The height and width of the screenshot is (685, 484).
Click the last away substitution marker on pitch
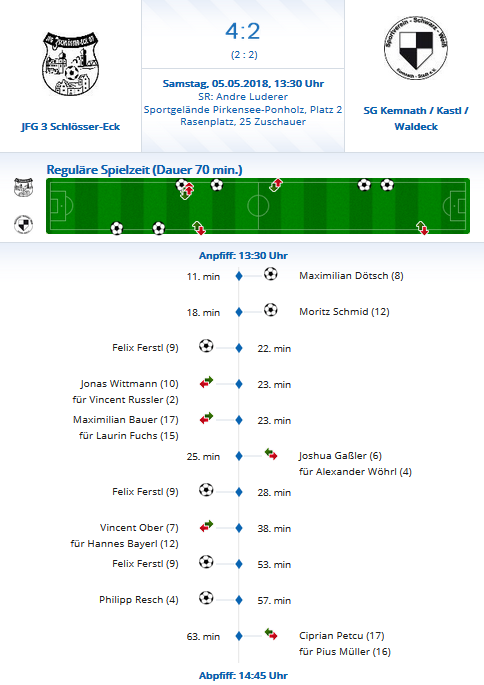(422, 228)
